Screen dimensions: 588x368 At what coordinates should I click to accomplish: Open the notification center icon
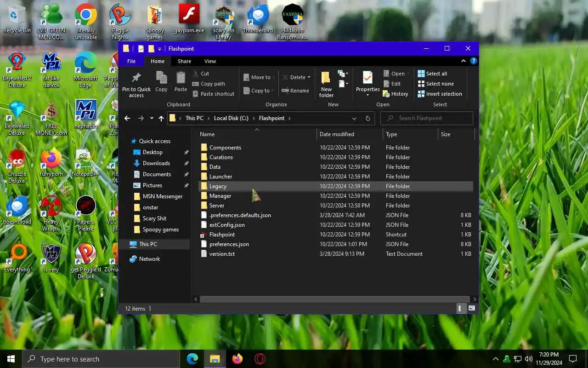(573, 359)
